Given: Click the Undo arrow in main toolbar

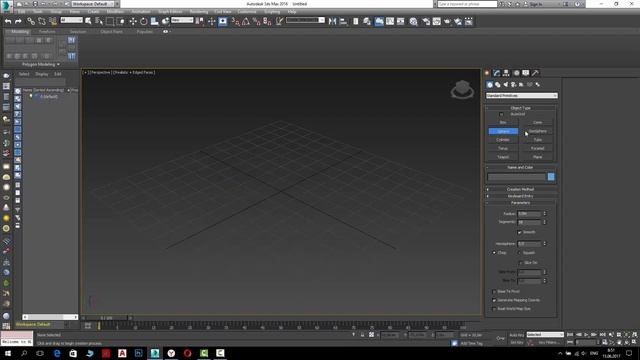Looking at the screenshot, I should pos(8,21).
